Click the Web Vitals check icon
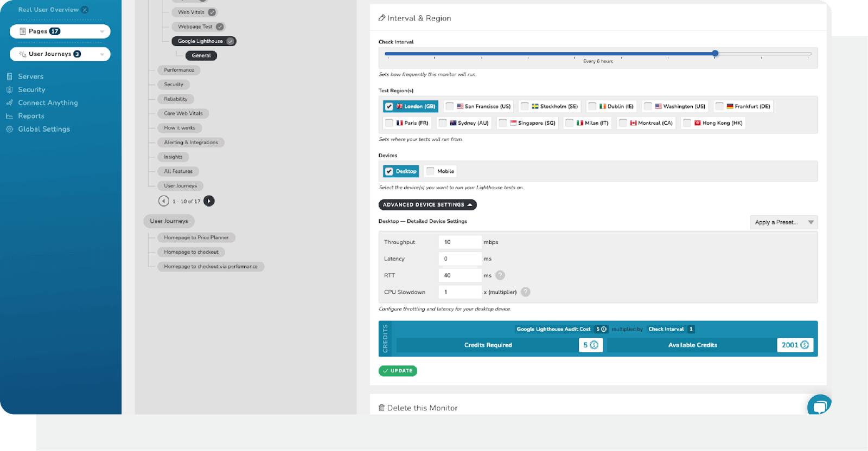The height and width of the screenshot is (451, 868). tap(212, 12)
